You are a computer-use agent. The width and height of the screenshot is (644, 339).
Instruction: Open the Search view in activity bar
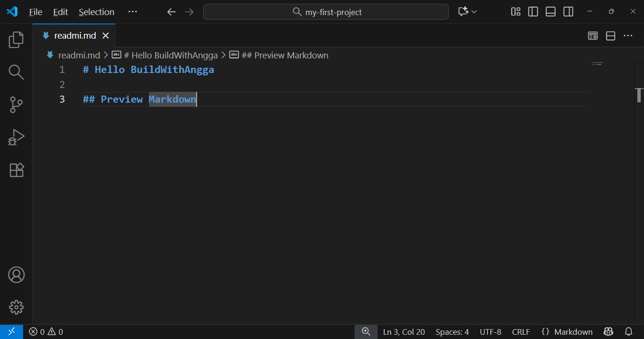[x=16, y=72]
